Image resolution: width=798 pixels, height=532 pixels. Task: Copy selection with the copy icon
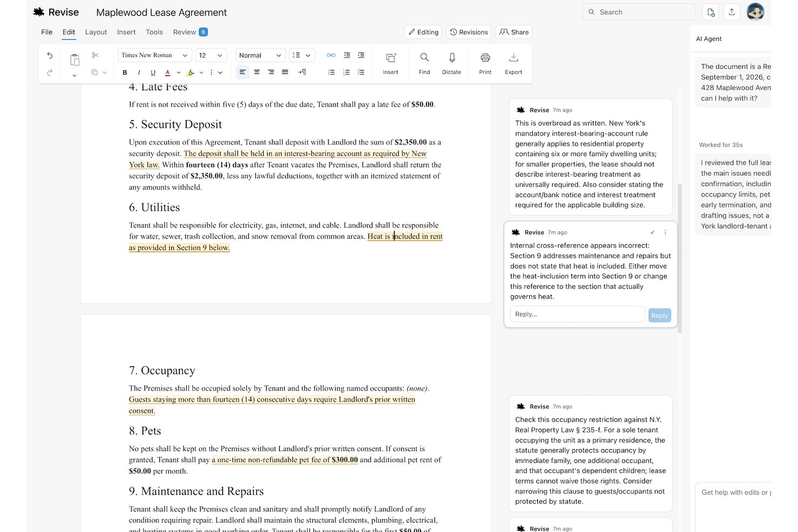[94, 72]
